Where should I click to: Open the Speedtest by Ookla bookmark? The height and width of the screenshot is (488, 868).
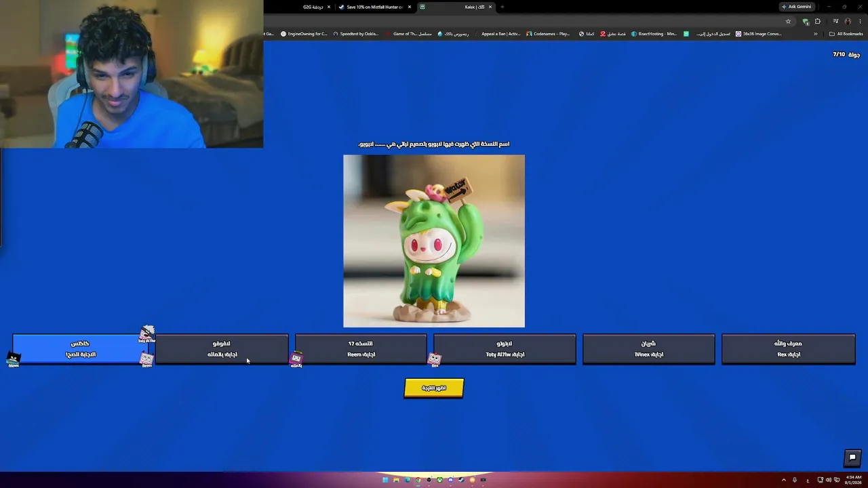tap(355, 34)
